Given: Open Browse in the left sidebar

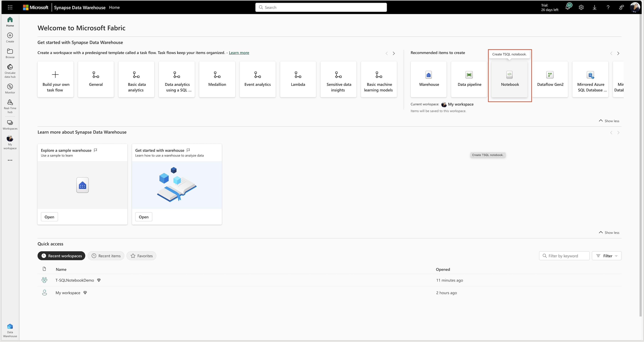Looking at the screenshot, I should [x=10, y=54].
